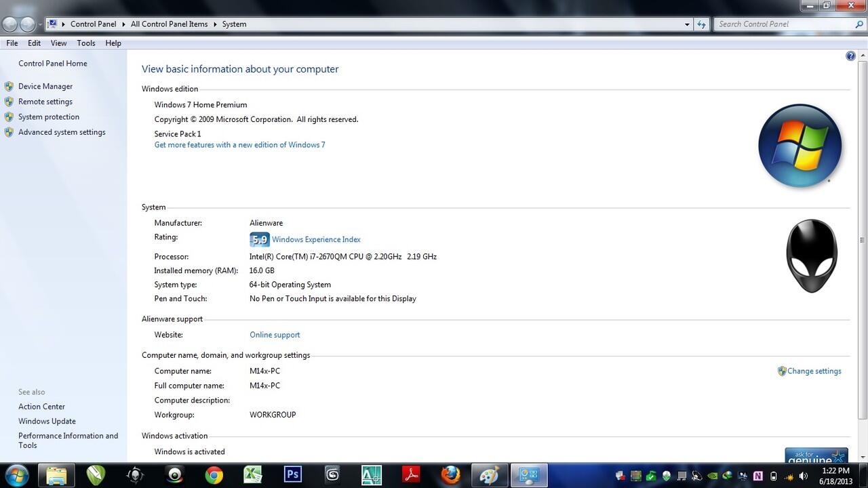Viewport: 868px width, 488px height.
Task: Open Action Center link
Action: [x=42, y=407]
